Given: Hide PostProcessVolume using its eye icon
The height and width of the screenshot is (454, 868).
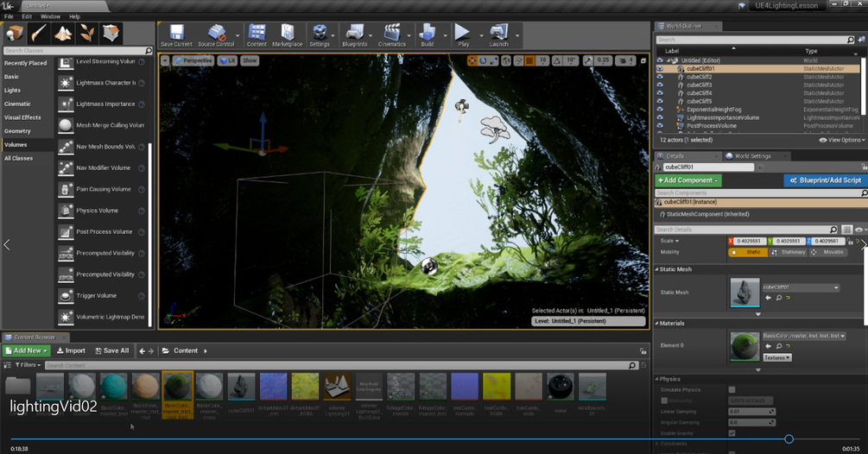Looking at the screenshot, I should click(x=660, y=125).
